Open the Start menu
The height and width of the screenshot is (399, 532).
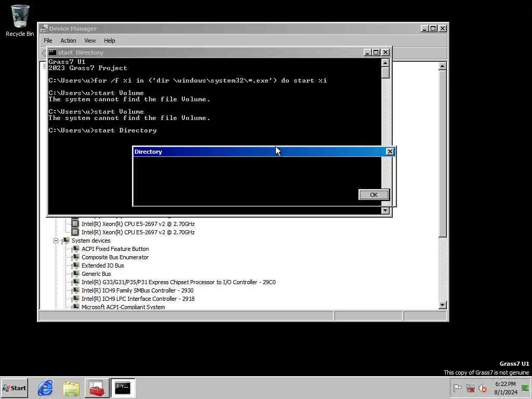click(x=14, y=388)
